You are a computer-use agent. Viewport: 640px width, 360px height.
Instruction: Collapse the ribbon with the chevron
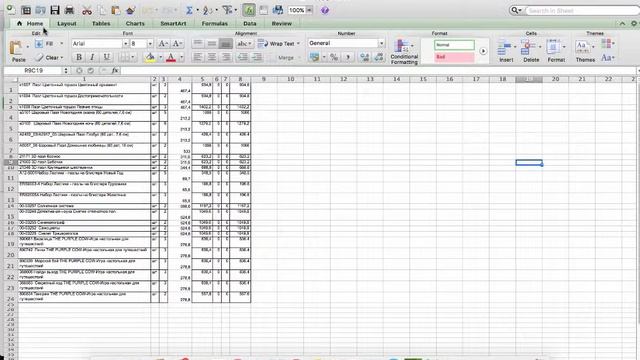622,24
